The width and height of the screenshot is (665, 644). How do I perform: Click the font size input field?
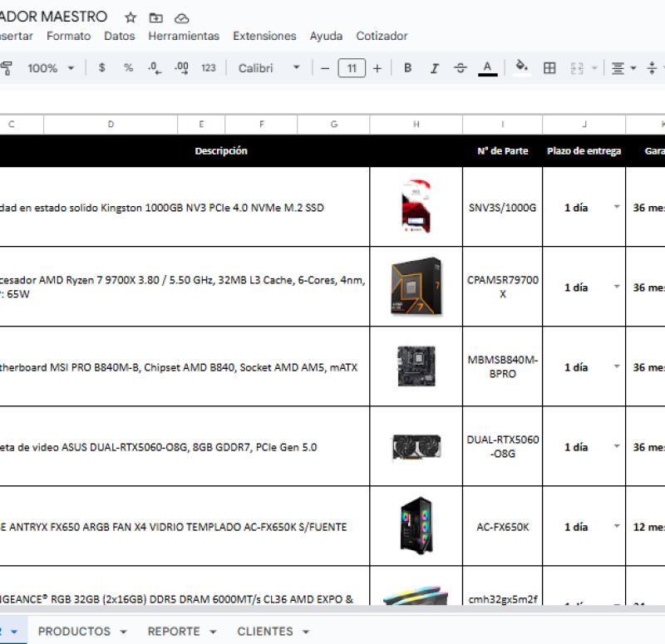point(352,68)
